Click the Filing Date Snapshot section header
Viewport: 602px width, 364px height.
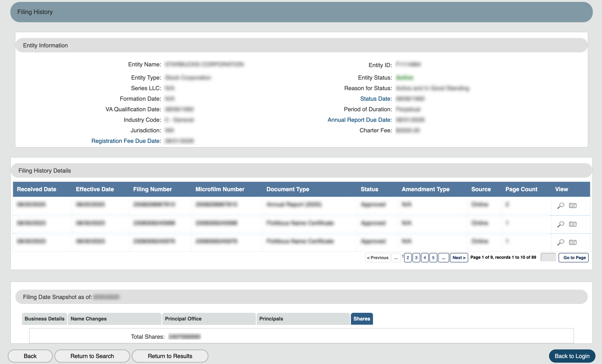point(301,297)
